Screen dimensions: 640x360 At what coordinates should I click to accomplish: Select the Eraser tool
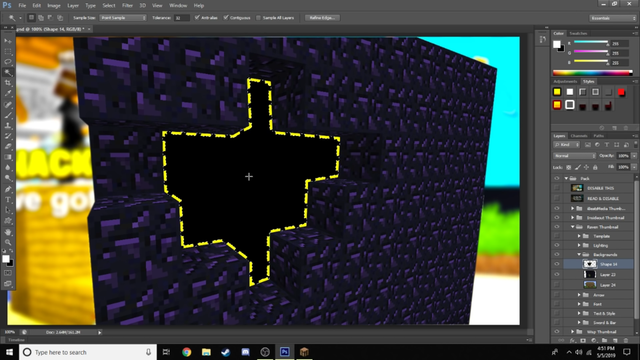pyautogui.click(x=8, y=146)
